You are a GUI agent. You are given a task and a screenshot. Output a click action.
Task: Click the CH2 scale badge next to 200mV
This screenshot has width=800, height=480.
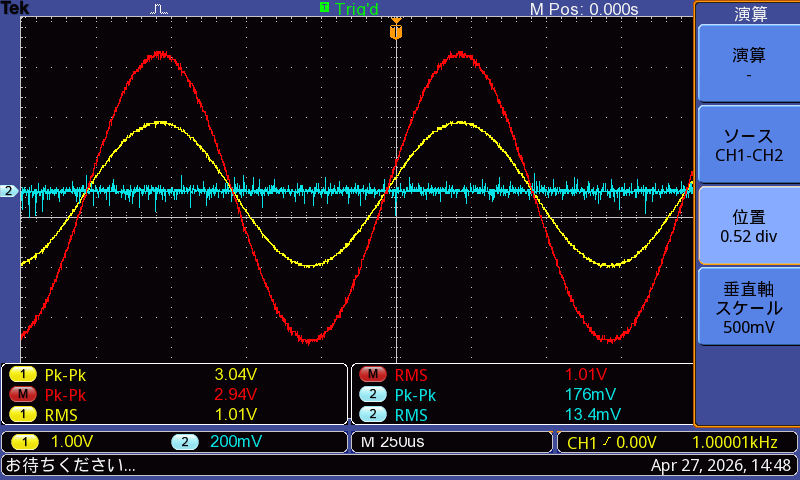(185, 442)
